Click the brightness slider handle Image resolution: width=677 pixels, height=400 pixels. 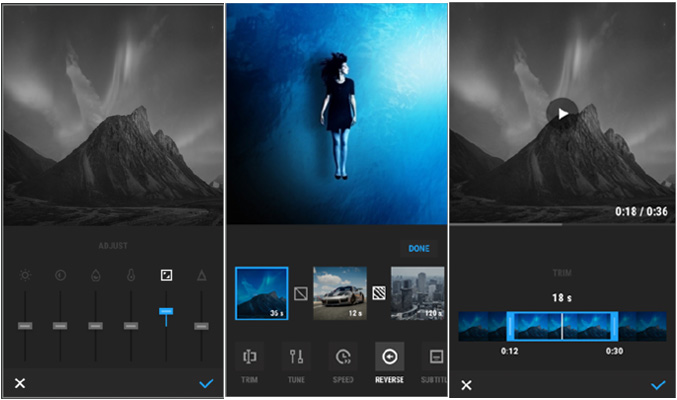(25, 326)
